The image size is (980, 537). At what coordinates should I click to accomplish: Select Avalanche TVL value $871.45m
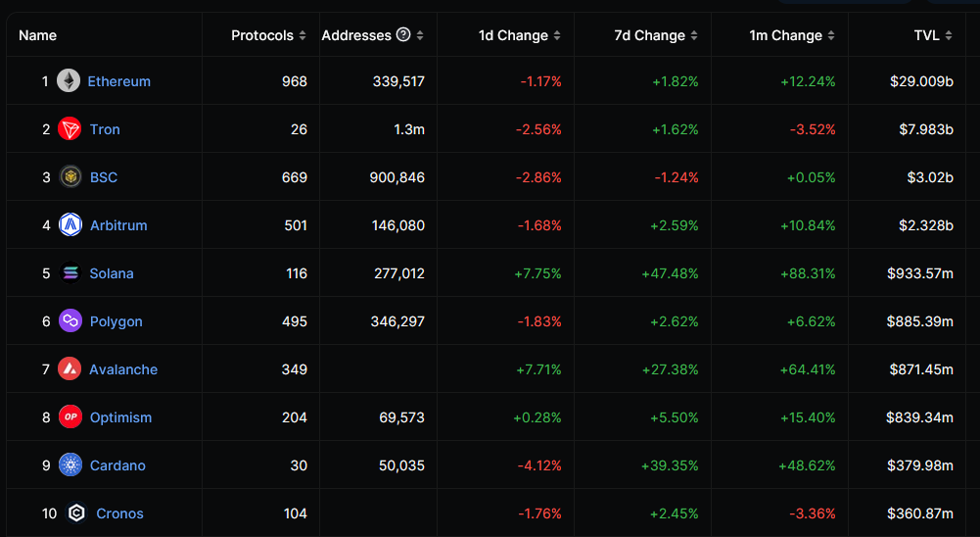[921, 369]
